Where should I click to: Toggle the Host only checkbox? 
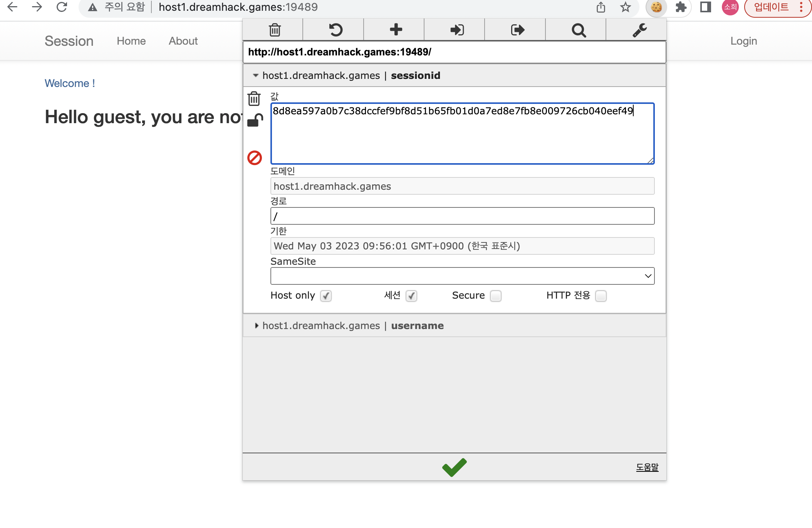click(325, 296)
